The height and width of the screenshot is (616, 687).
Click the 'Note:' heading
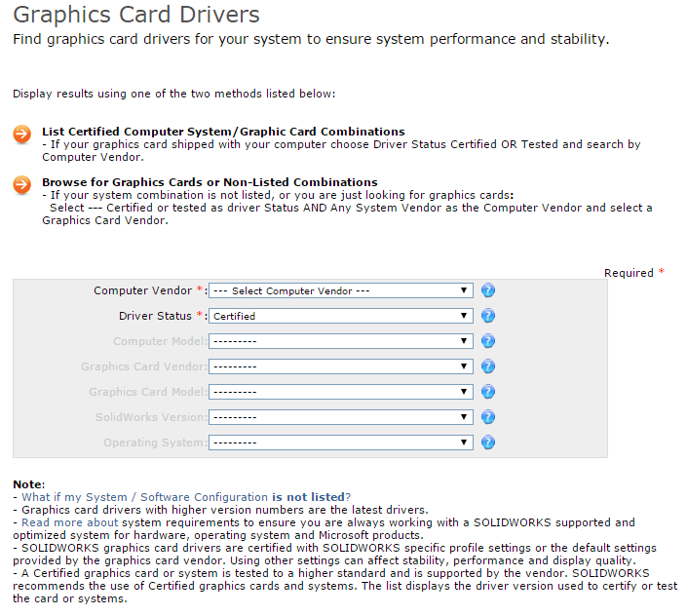pos(29,484)
